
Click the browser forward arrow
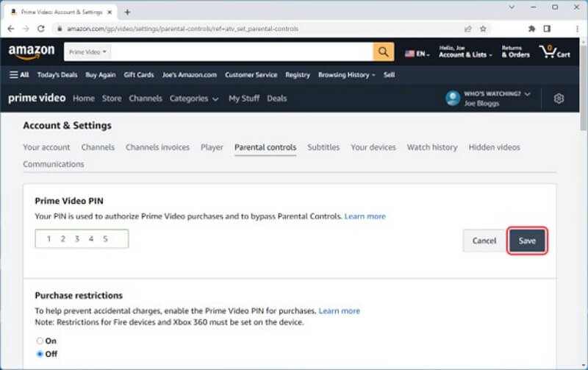(x=26, y=29)
